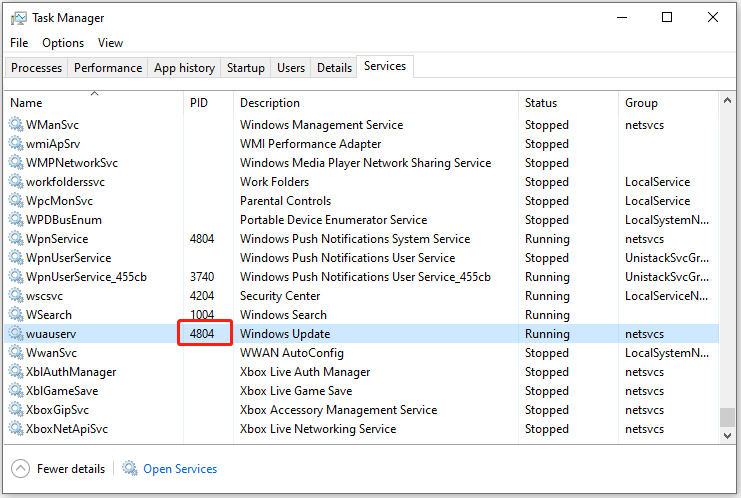
Task: Click the WSearch service gear icon
Action: (x=16, y=315)
